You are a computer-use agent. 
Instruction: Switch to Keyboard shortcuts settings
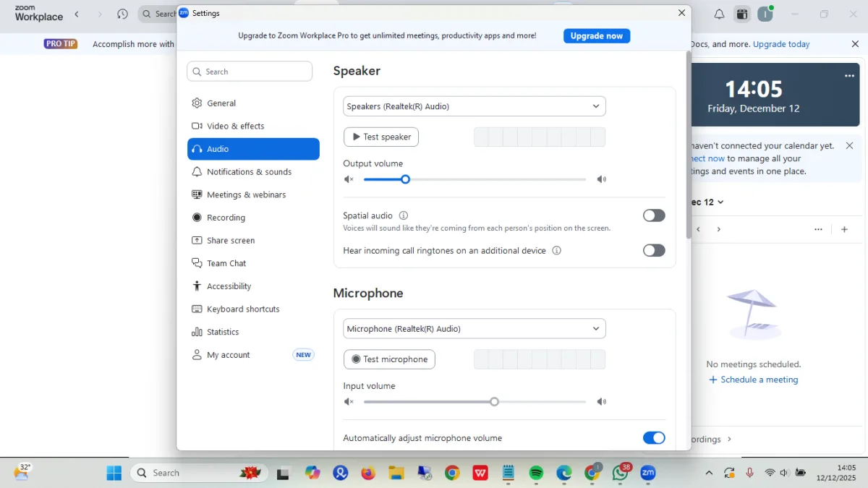coord(243,309)
